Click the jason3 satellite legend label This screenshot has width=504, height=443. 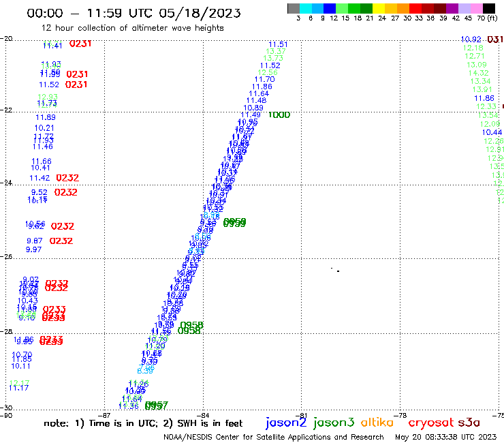click(x=334, y=423)
